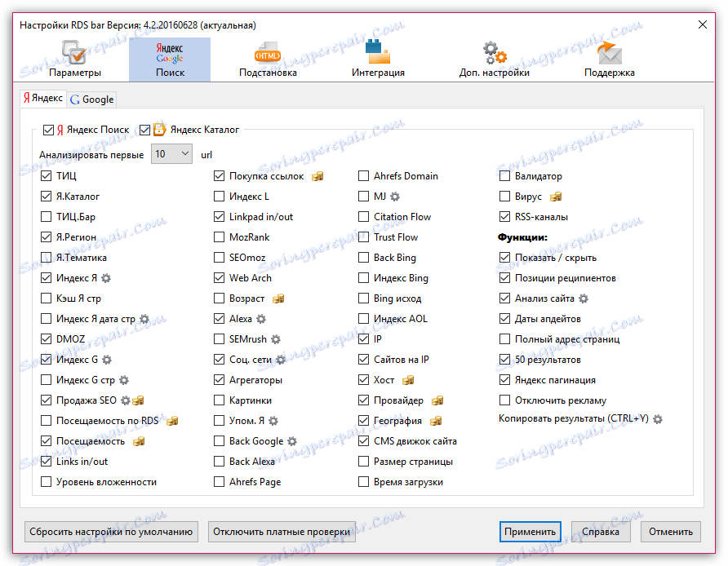The height and width of the screenshot is (566, 728).
Task: Click gear icon next to Индекс Я дата стр
Action: point(144,319)
